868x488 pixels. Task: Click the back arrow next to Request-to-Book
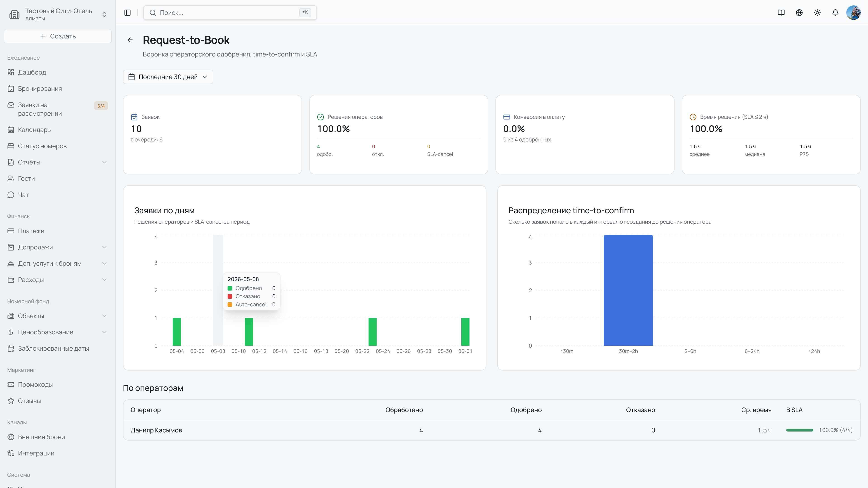pos(130,40)
